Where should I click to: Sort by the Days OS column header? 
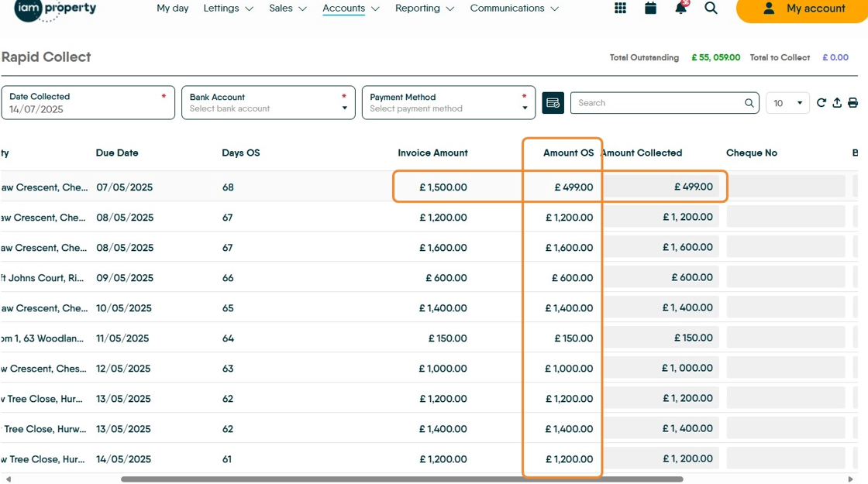[240, 153]
